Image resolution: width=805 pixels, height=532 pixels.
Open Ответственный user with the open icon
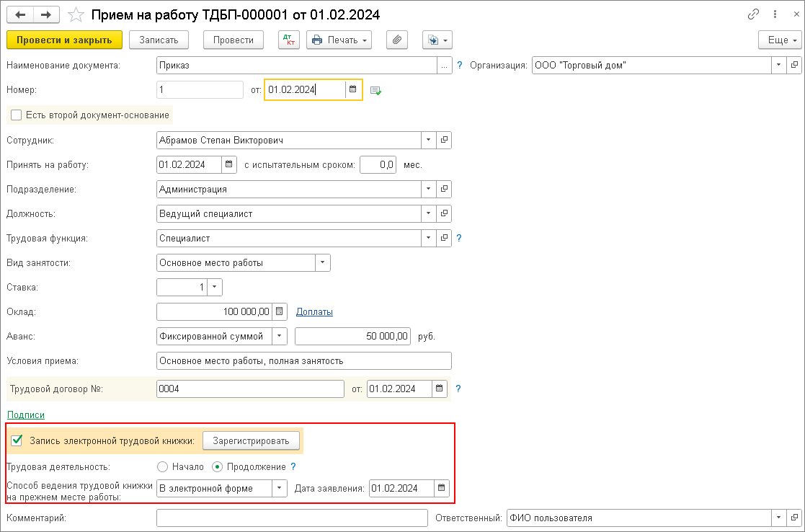[793, 518]
